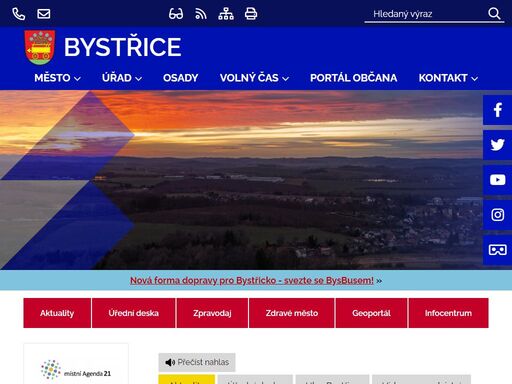Expand the MĚSTO menu
This screenshot has width=512, height=384.
57,78
